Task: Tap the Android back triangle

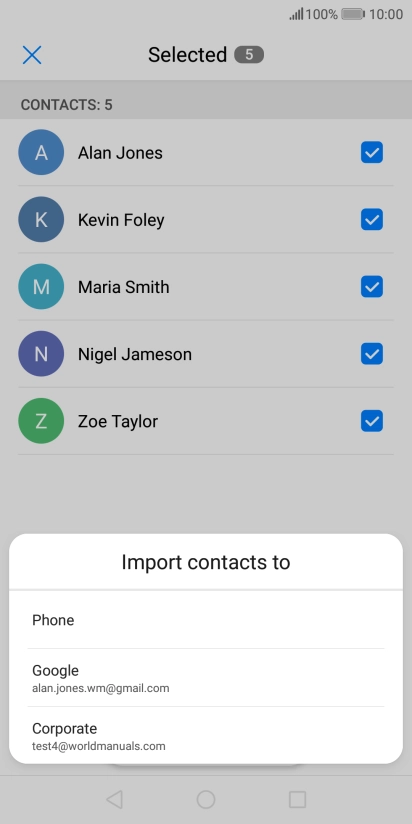Action: click(114, 799)
